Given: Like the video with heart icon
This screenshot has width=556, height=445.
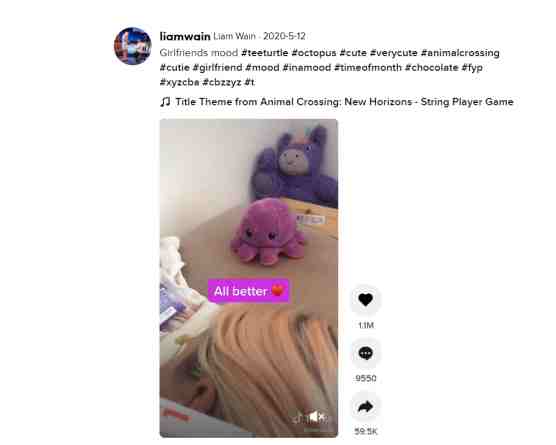Looking at the screenshot, I should (366, 300).
